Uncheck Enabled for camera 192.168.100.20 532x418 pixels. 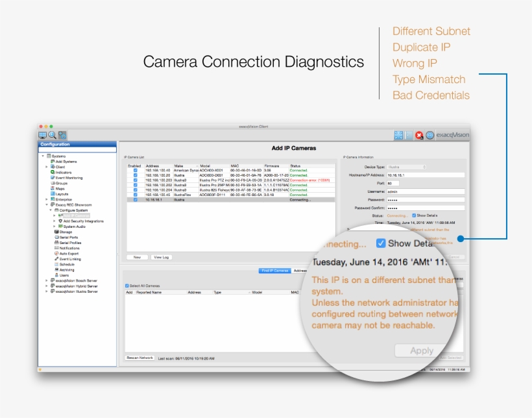[136, 175]
